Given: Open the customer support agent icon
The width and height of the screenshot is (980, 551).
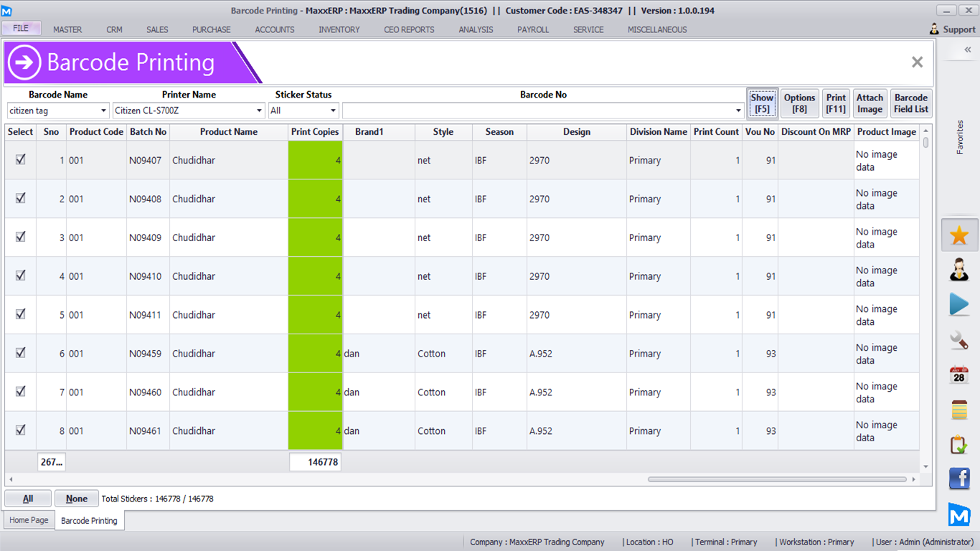Looking at the screenshot, I should tap(959, 270).
